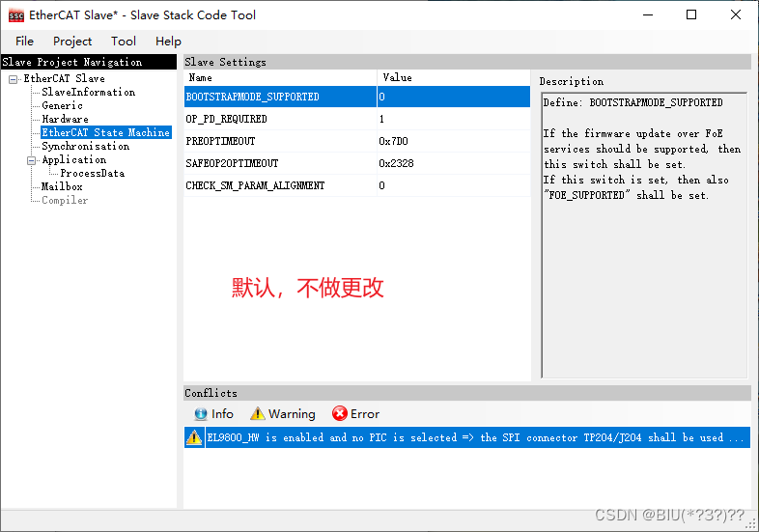Select Synchronisation in navigation tree
The width and height of the screenshot is (759, 532).
click(86, 146)
